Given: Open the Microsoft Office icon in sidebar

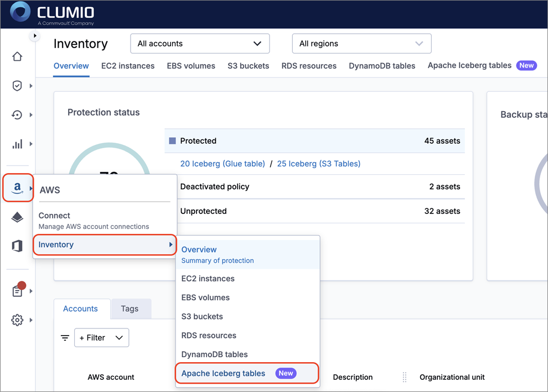Looking at the screenshot, I should 17,246.
